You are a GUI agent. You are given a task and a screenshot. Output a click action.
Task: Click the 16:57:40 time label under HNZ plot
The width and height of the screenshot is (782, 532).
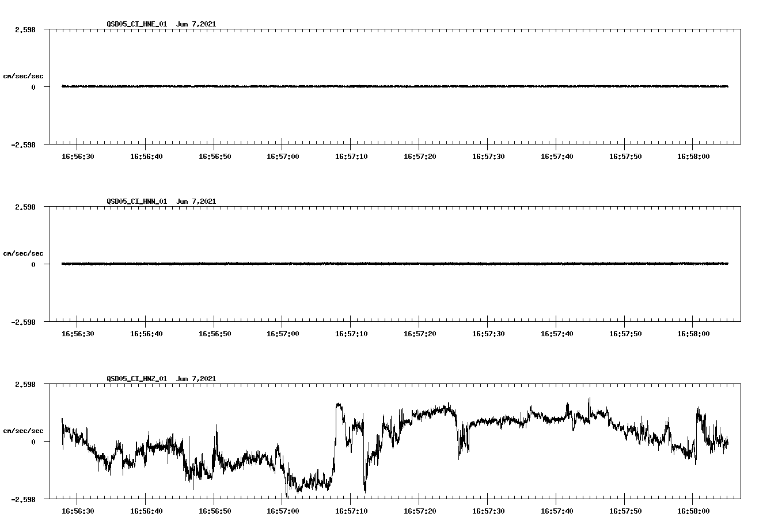557,511
